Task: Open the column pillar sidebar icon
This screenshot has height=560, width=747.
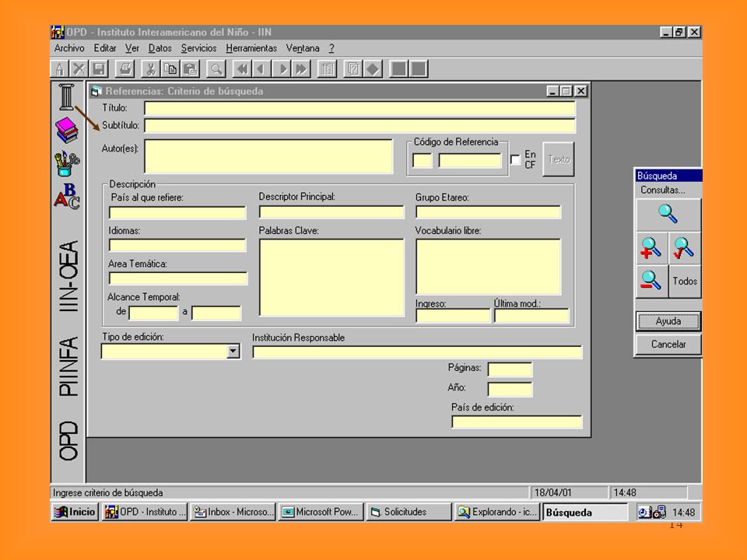Action: click(66, 96)
